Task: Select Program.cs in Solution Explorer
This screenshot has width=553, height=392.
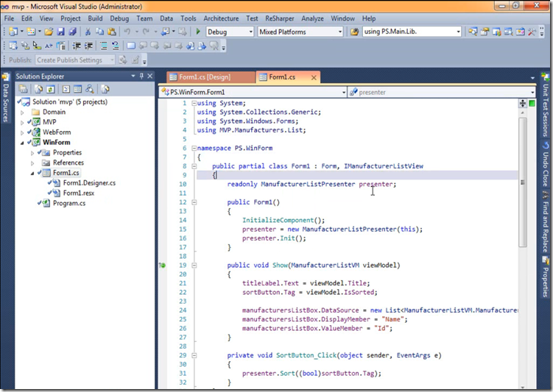Action: tap(69, 203)
